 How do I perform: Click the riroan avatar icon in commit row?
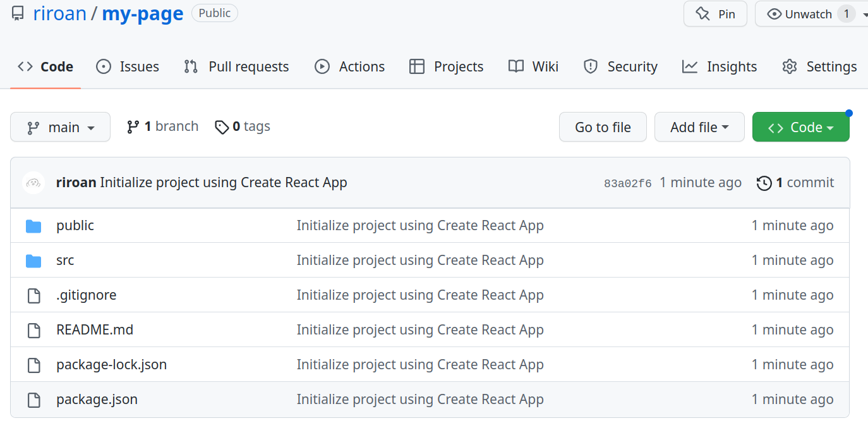[x=33, y=183]
